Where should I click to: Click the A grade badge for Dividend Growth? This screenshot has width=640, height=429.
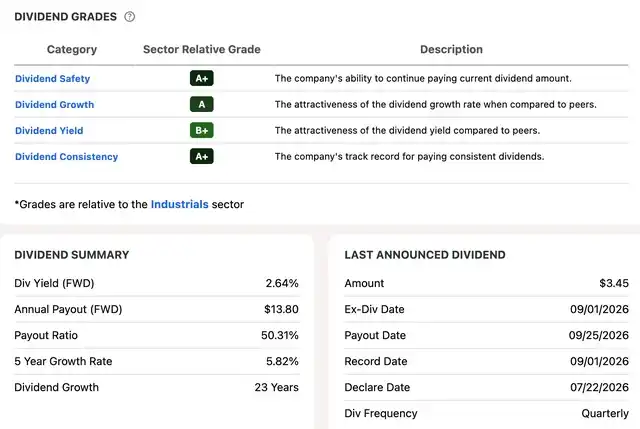pos(202,104)
